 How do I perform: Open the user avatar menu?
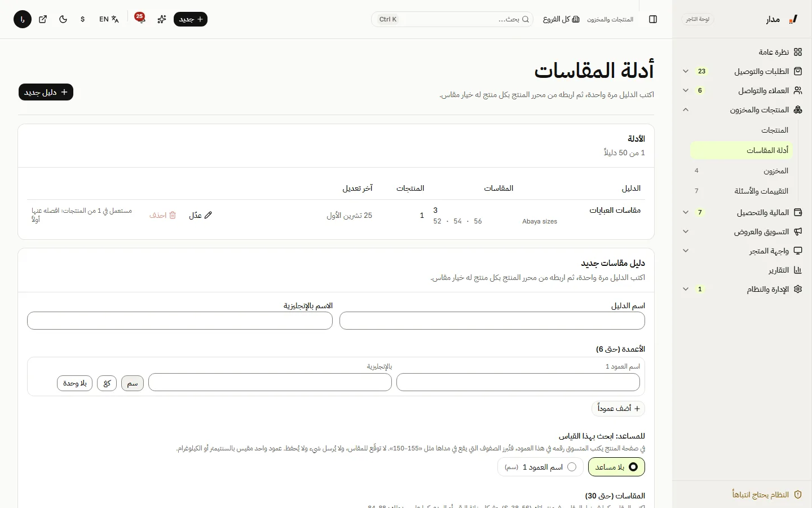(23, 19)
